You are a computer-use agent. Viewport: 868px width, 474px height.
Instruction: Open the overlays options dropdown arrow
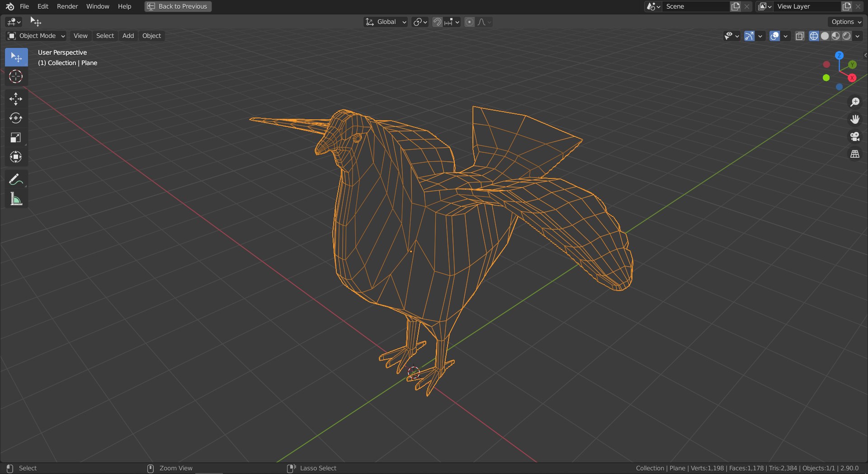[x=785, y=36]
